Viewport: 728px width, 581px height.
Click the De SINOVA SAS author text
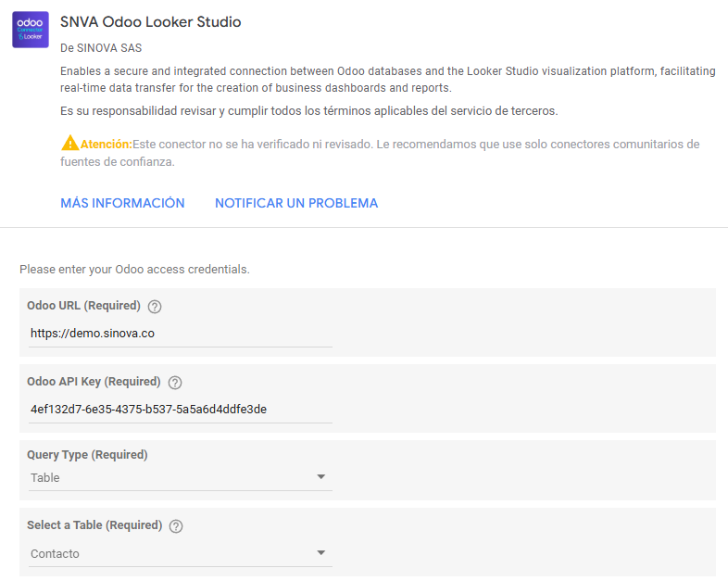101,48
